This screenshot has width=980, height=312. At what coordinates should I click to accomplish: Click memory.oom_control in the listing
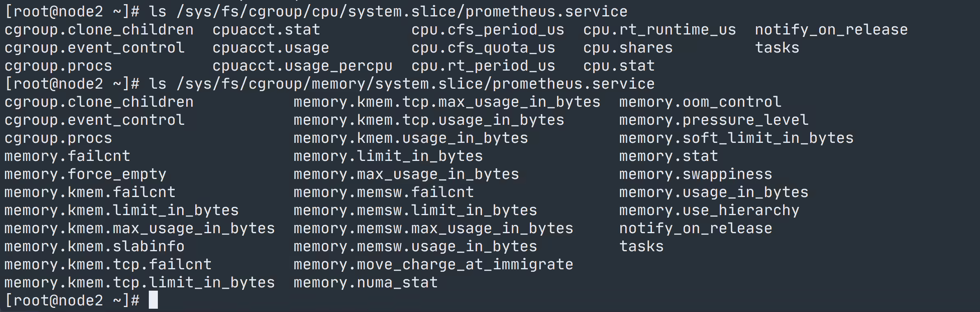tap(700, 102)
